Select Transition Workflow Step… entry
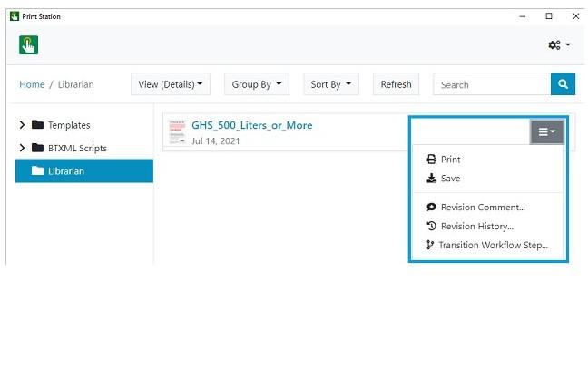 (487, 245)
